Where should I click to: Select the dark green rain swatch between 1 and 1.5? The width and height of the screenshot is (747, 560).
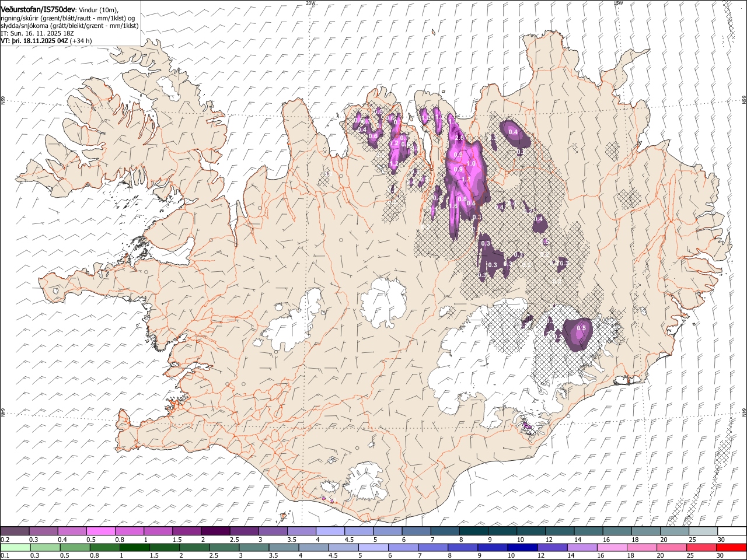pyautogui.click(x=134, y=548)
